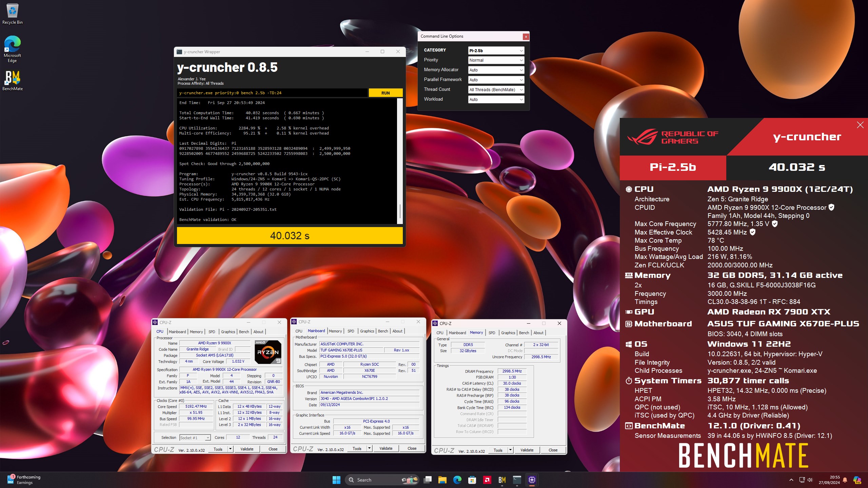Screen dimensions: 868x488
Task: Click Tools in the CPU-Z Mainboard window
Action: pos(357,448)
